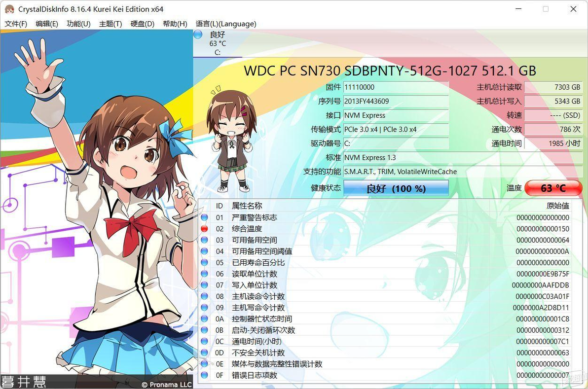Screen dimensions: 588x389
Task: Click the blue status dot for 01 严重警告标志
Action: coord(204,217)
